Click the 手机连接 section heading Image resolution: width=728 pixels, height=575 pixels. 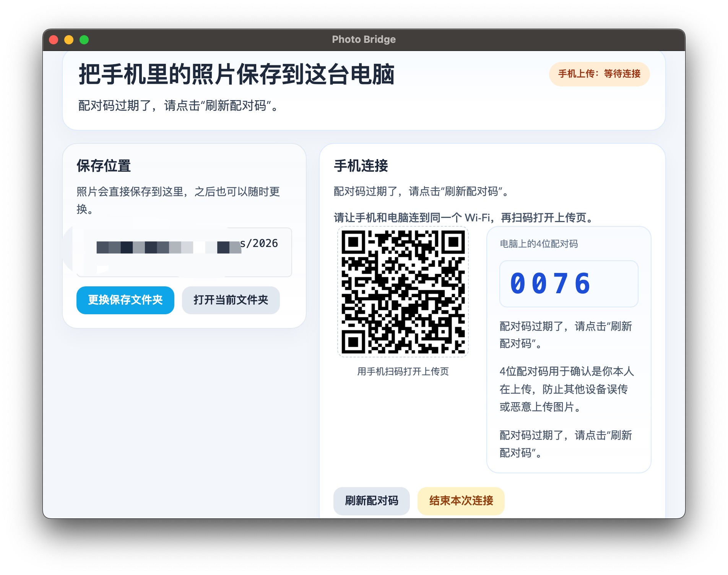tap(360, 166)
